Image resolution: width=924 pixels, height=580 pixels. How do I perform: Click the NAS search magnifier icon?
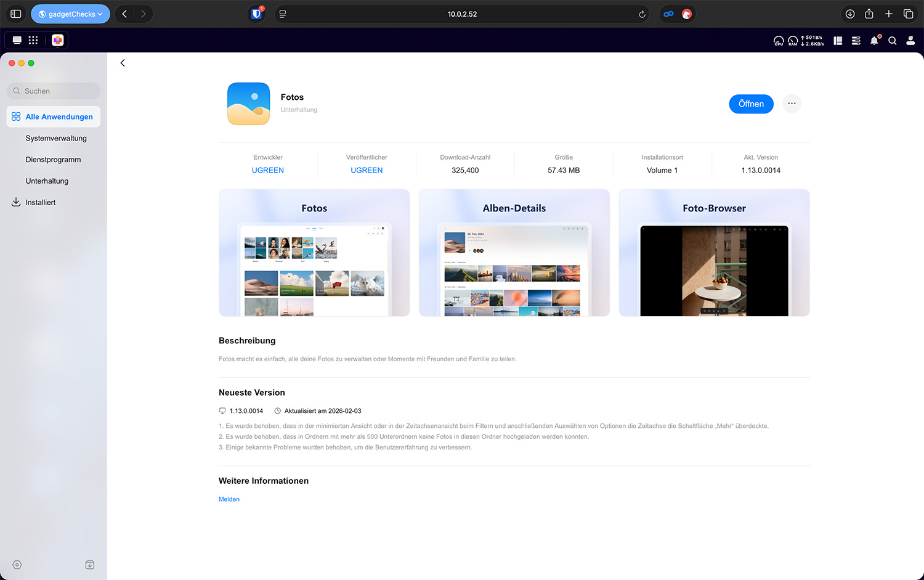pos(892,41)
